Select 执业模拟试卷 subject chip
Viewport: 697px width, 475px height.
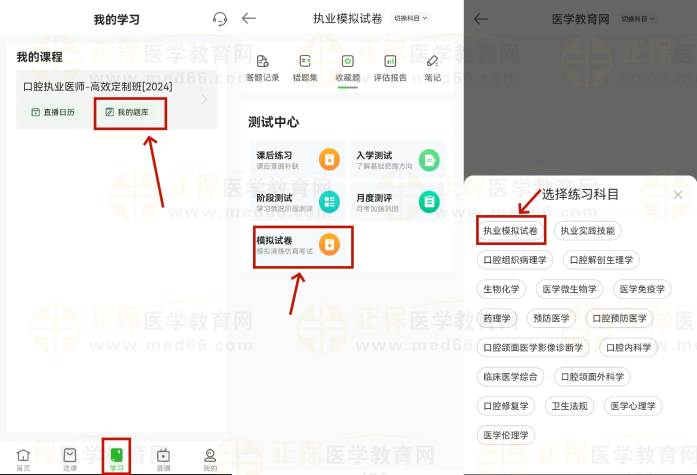[x=510, y=231]
